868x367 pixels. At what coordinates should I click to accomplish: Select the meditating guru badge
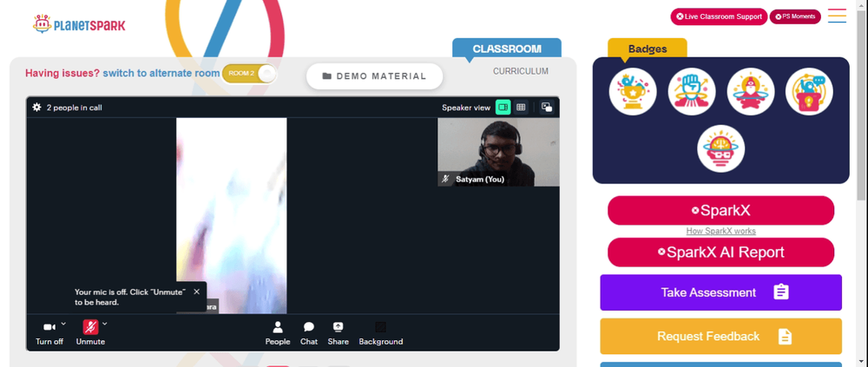[751, 91]
